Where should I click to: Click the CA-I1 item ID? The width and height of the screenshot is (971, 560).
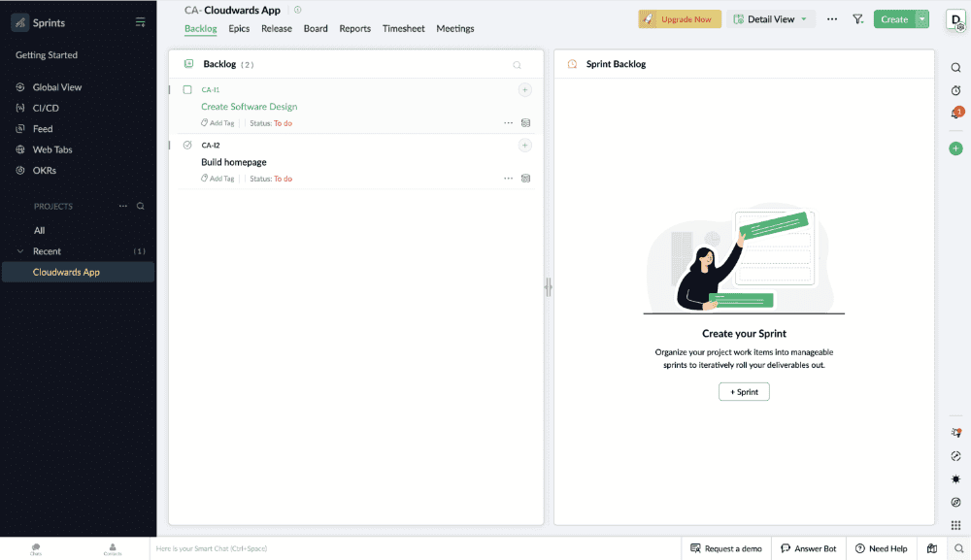[210, 89]
